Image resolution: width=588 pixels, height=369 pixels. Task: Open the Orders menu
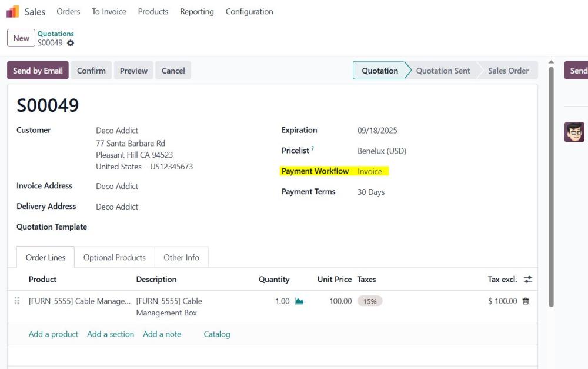68,12
